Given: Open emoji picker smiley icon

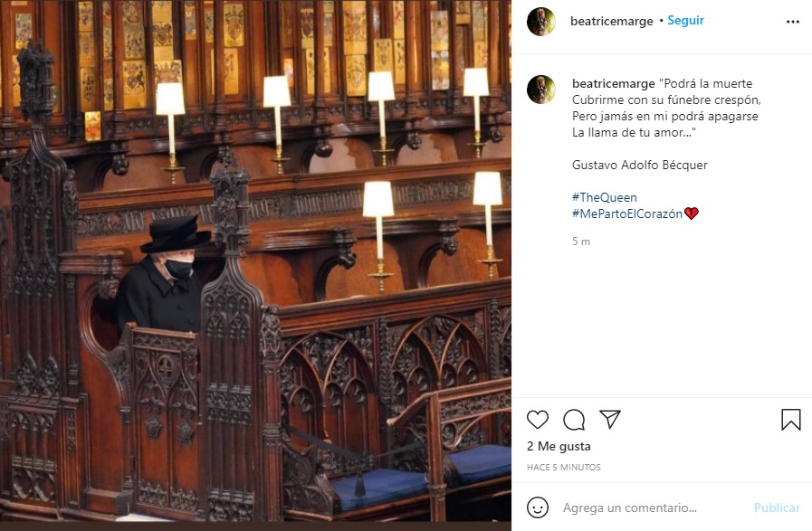Looking at the screenshot, I should point(538,507).
